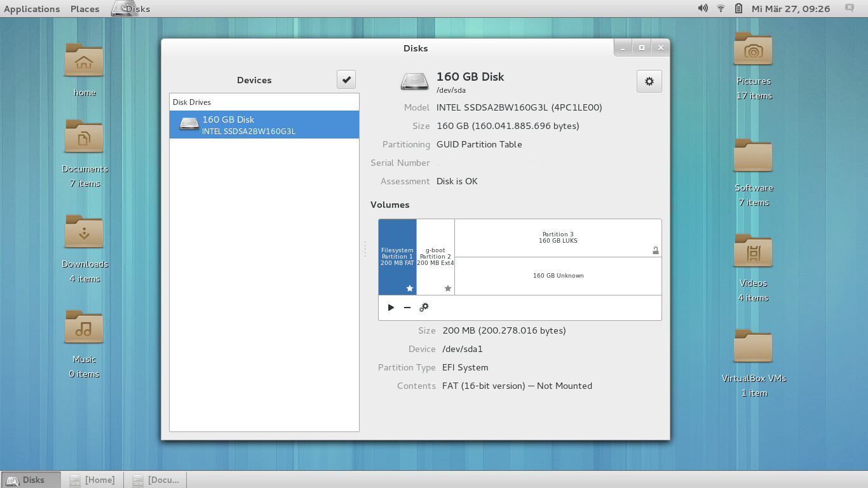Image resolution: width=868 pixels, height=488 pixels.
Task: Click the checkmark button beside Devices
Action: (x=346, y=79)
